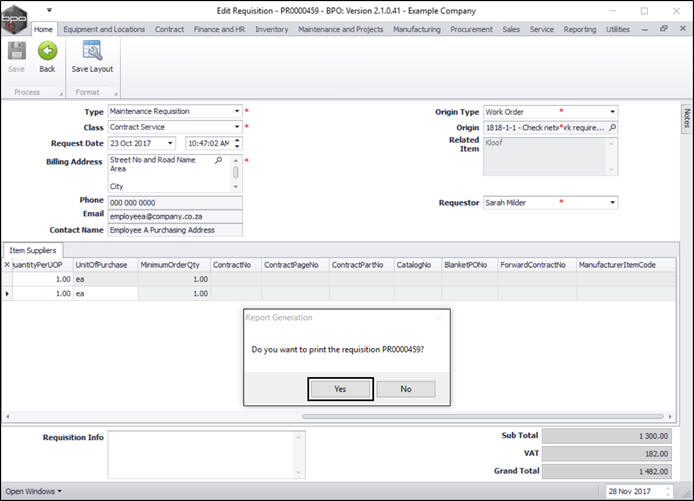The height and width of the screenshot is (501, 694).
Task: Close child window X in ribbon bar
Action: [x=682, y=29]
